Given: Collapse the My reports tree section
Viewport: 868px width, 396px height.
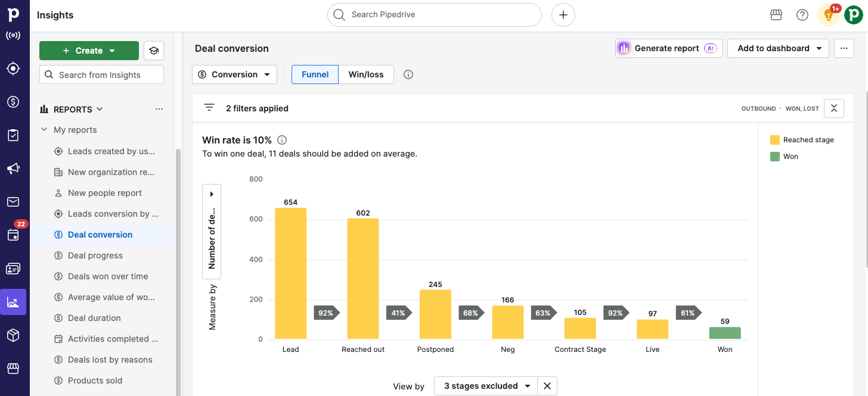Looking at the screenshot, I should pos(44,130).
